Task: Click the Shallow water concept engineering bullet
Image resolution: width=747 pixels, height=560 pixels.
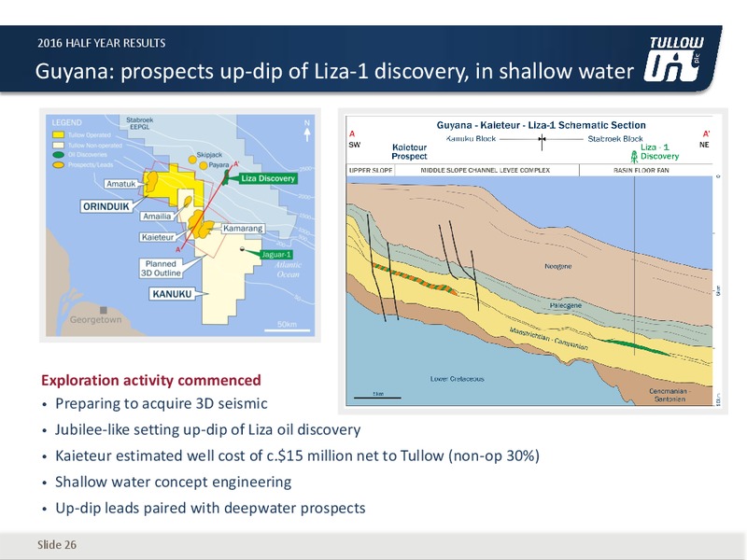Action: 173,482
